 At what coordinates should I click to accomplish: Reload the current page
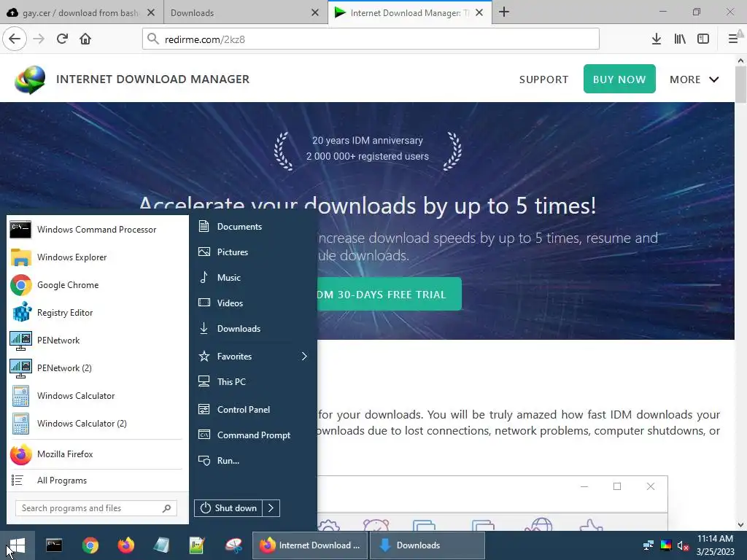tap(62, 39)
